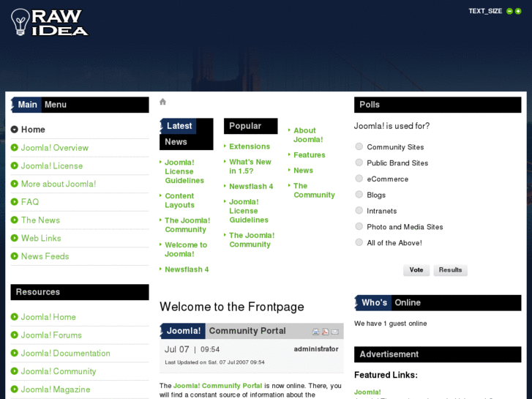
Task: Open Home in Main Menu
Action: [x=33, y=130]
